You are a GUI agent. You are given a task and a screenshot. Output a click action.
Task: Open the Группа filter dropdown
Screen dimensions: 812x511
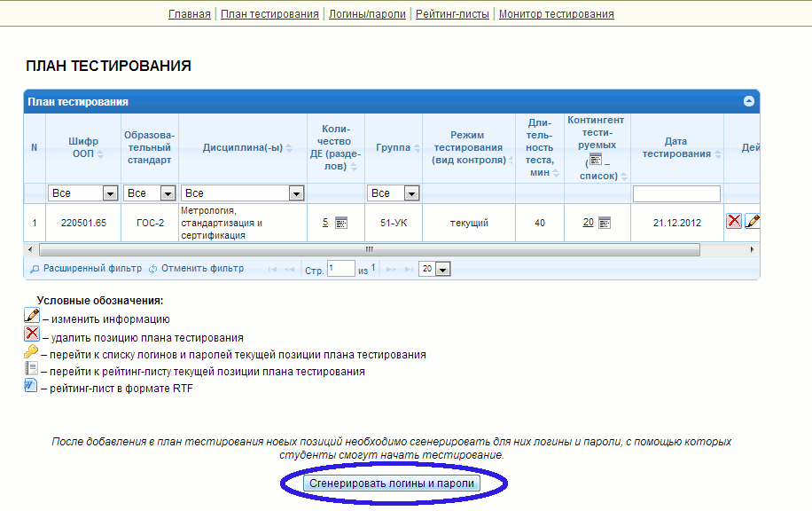(411, 193)
